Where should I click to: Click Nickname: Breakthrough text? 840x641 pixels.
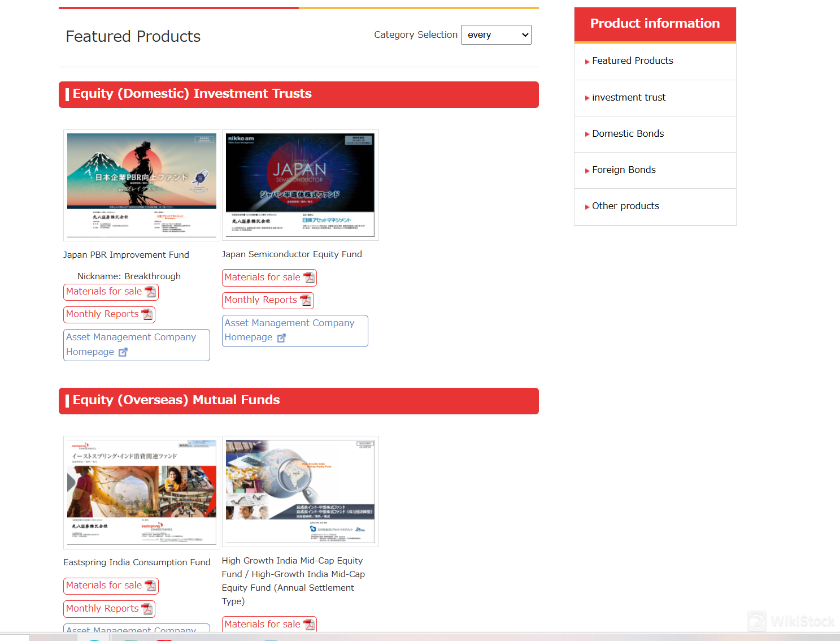click(129, 276)
